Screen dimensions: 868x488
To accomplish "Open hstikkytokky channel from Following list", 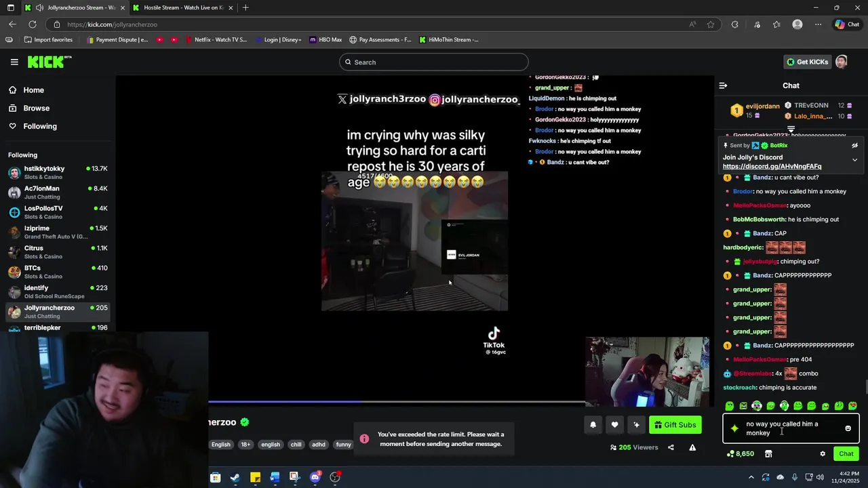I will click(58, 172).
